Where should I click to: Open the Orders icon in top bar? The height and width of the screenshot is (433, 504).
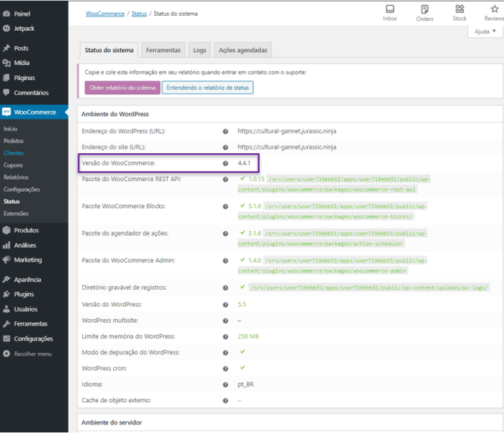425,9
